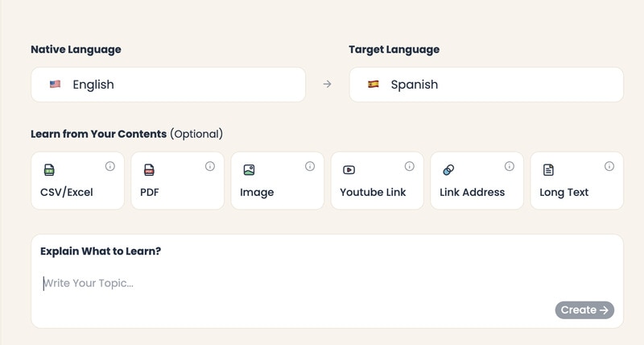Show info for the Link Address option

coord(510,166)
